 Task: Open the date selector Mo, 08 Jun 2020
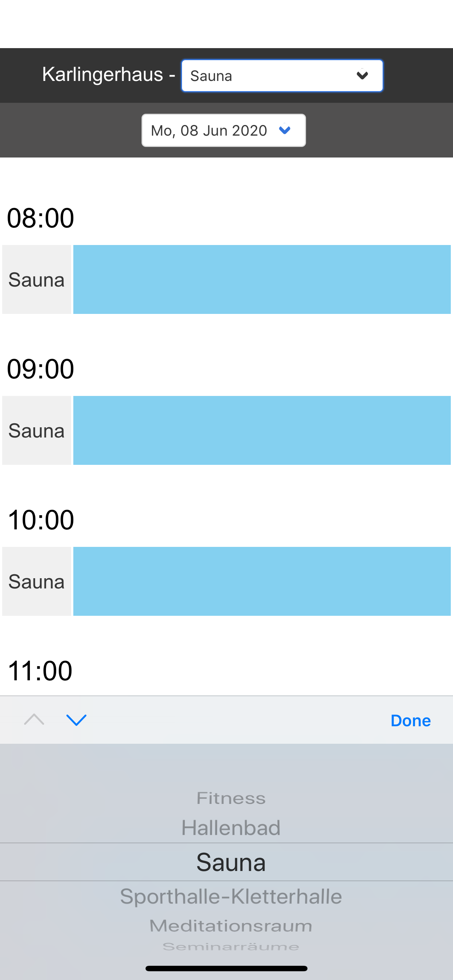click(x=224, y=131)
